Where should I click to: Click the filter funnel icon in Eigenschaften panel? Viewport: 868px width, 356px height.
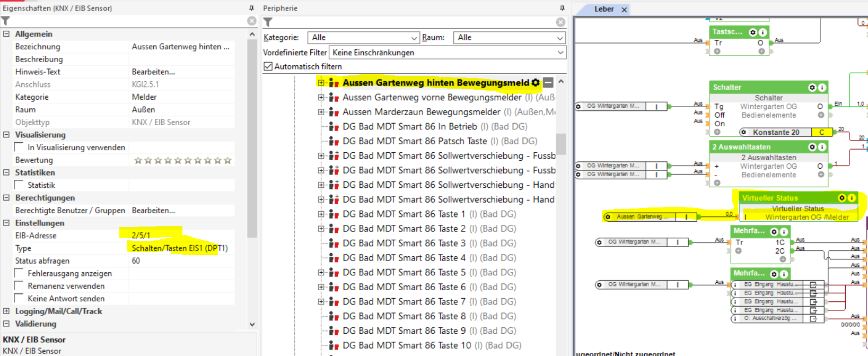point(6,21)
